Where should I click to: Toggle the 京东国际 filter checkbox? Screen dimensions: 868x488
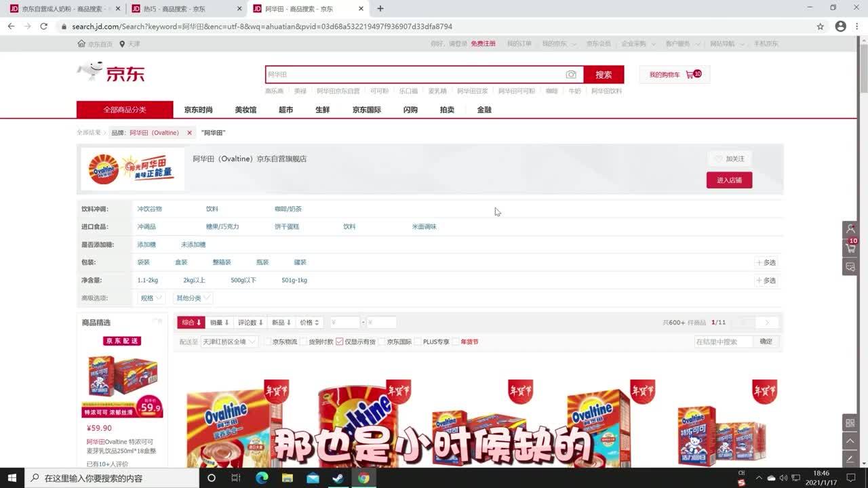[382, 342]
